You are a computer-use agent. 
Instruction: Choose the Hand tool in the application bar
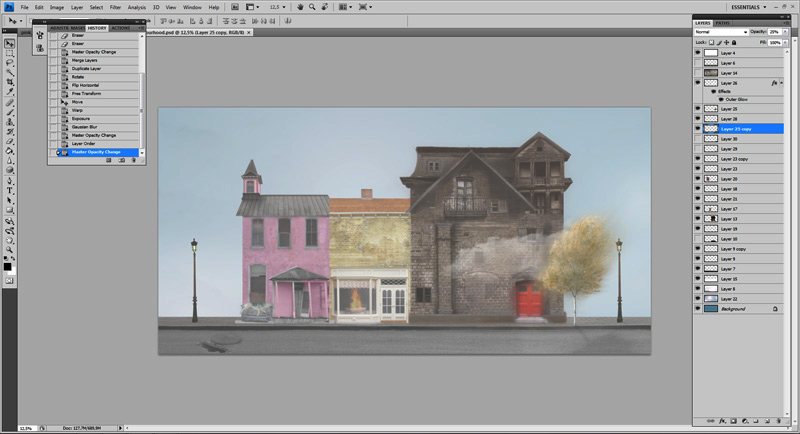302,7
